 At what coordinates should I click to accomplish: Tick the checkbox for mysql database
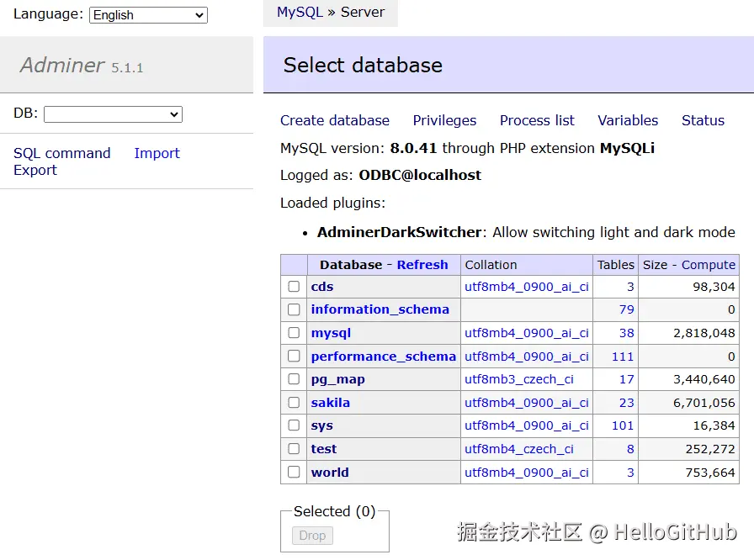coord(294,332)
